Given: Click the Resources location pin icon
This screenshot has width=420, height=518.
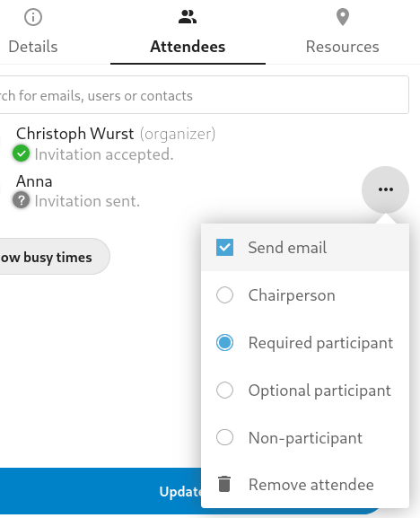Looking at the screenshot, I should click(343, 17).
